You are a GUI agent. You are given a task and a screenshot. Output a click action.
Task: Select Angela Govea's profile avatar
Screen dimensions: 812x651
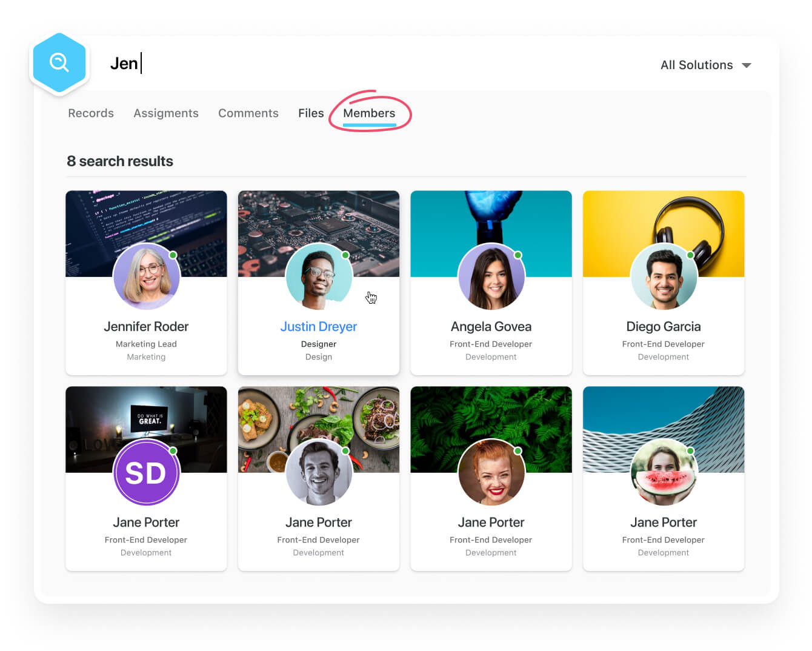point(491,276)
